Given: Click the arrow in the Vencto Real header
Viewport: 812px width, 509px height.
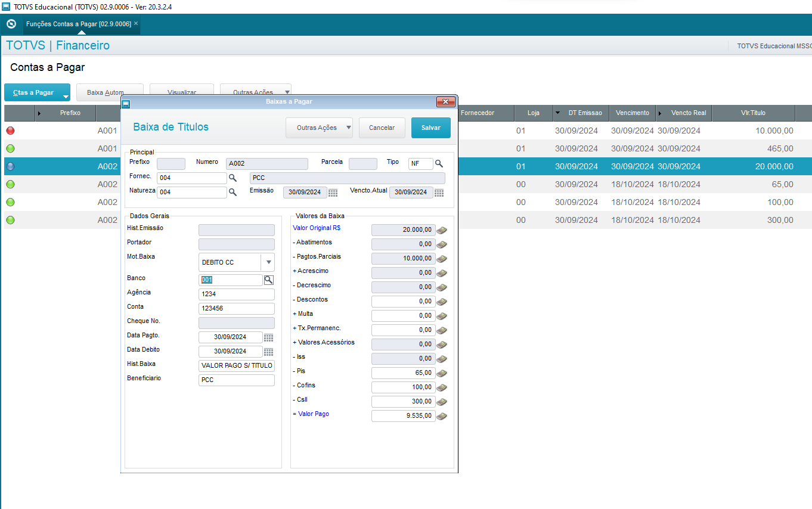Looking at the screenshot, I should [660, 113].
